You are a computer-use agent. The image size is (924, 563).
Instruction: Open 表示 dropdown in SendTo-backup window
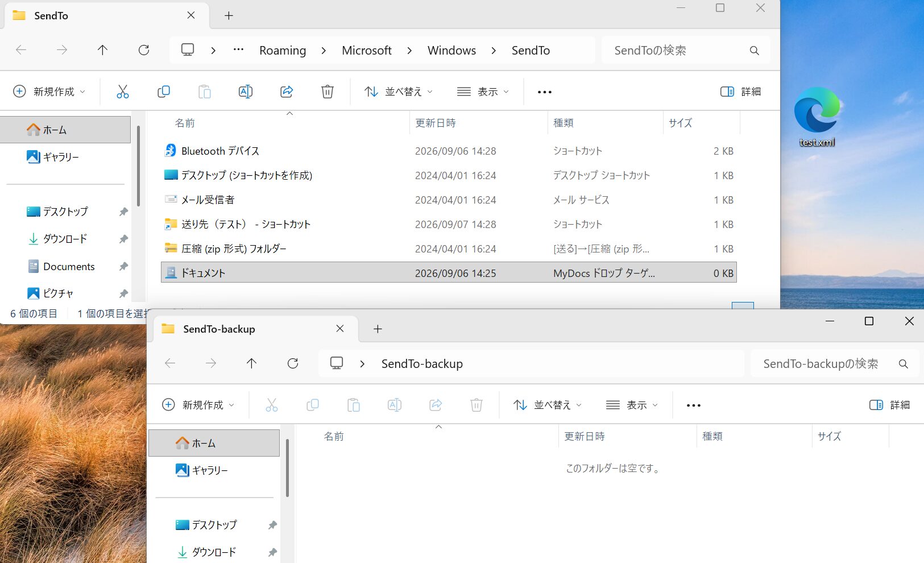pyautogui.click(x=632, y=405)
